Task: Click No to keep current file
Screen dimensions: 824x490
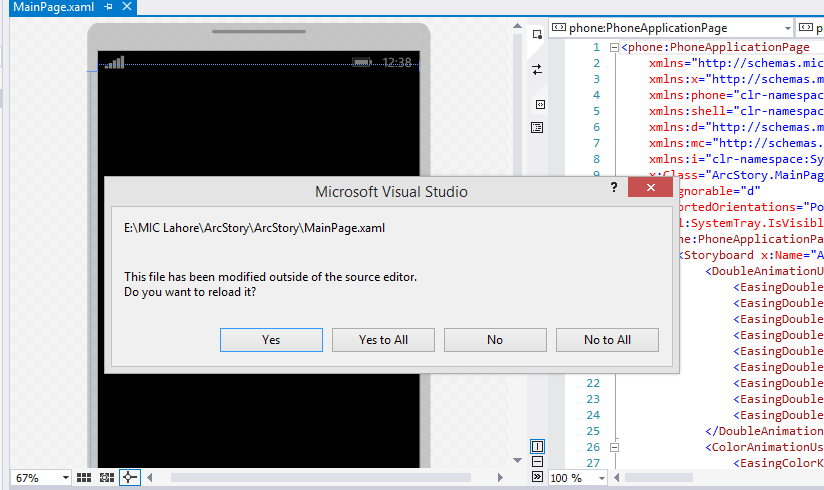Action: pos(495,340)
